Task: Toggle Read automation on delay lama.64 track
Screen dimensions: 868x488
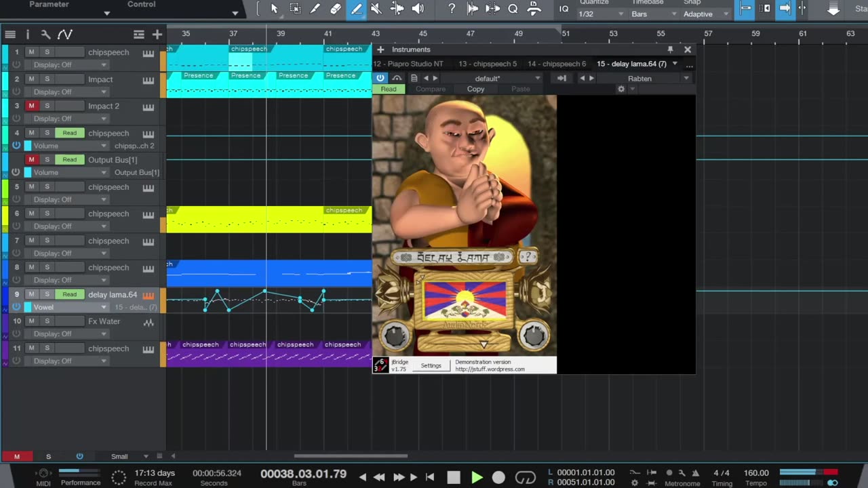Action: (70, 294)
